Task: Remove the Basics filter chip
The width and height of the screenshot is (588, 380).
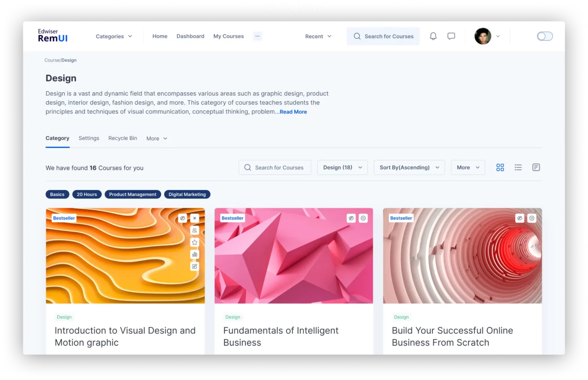Action: (x=57, y=194)
